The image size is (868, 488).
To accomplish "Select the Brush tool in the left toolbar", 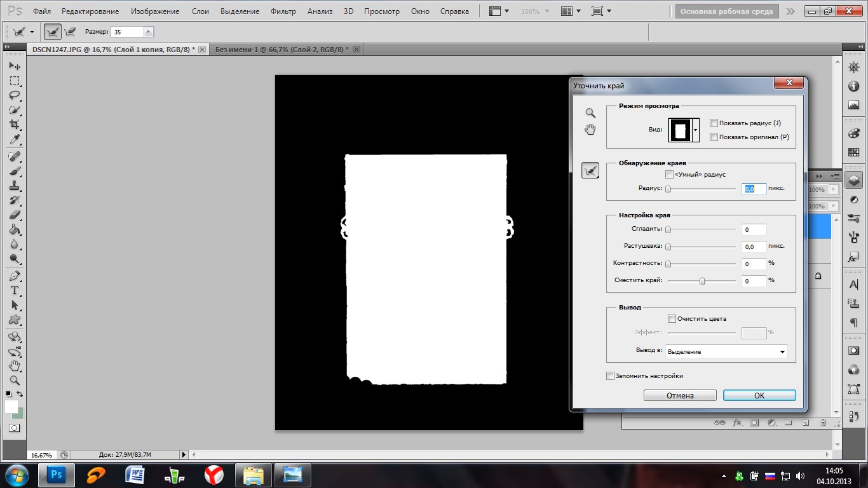I will click(15, 171).
